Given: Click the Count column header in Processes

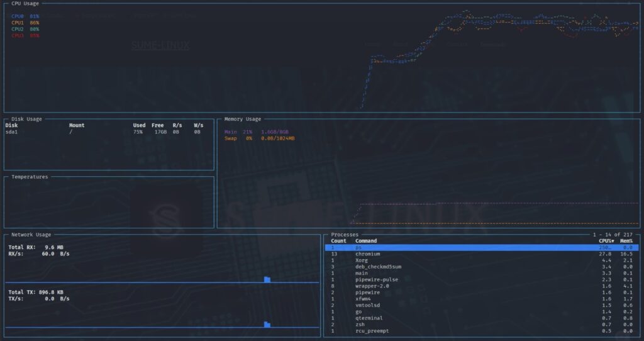Looking at the screenshot, I should 338,241.
